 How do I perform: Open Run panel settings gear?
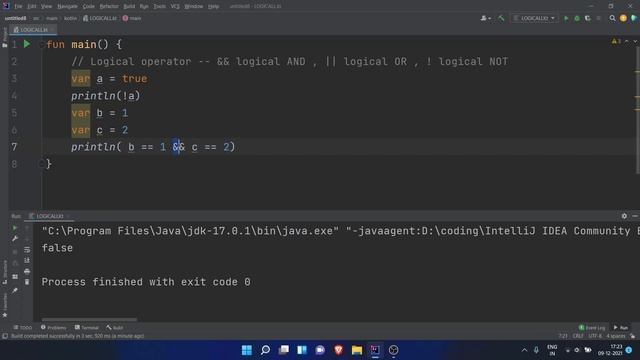click(624, 216)
